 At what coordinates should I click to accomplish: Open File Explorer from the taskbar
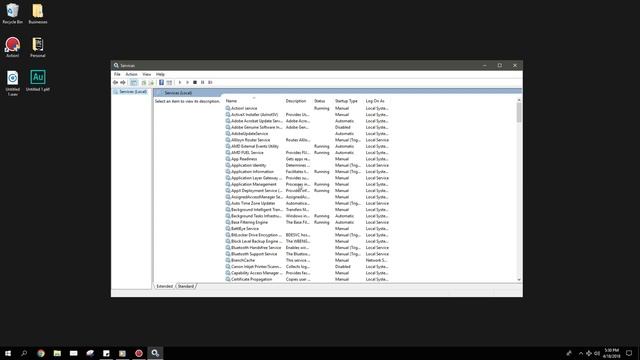click(57, 353)
